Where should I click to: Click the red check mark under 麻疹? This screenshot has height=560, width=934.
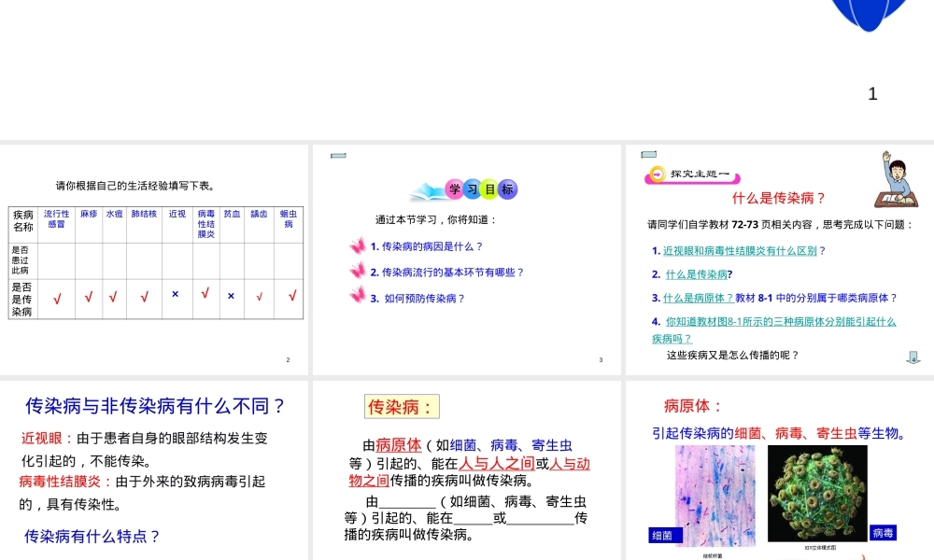click(89, 297)
